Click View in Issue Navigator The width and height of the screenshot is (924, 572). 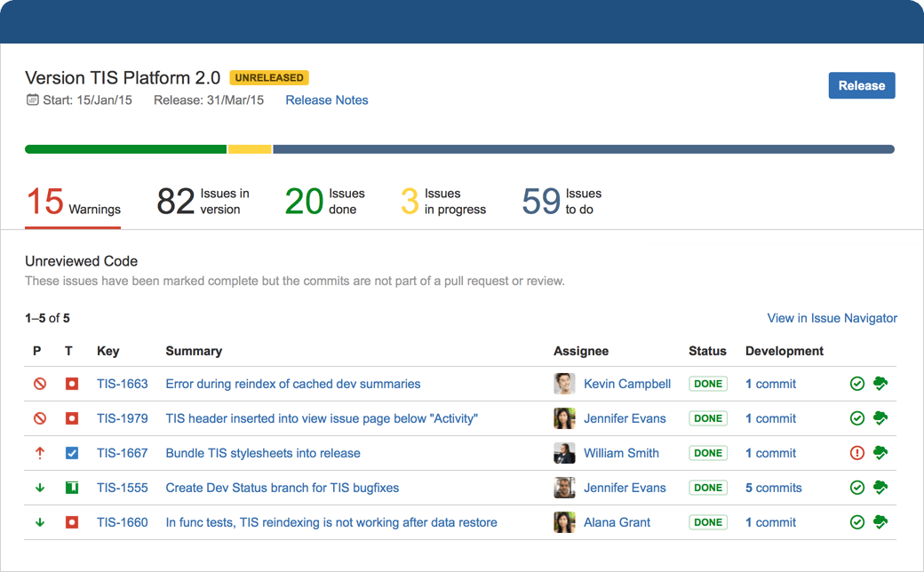pyautogui.click(x=832, y=318)
